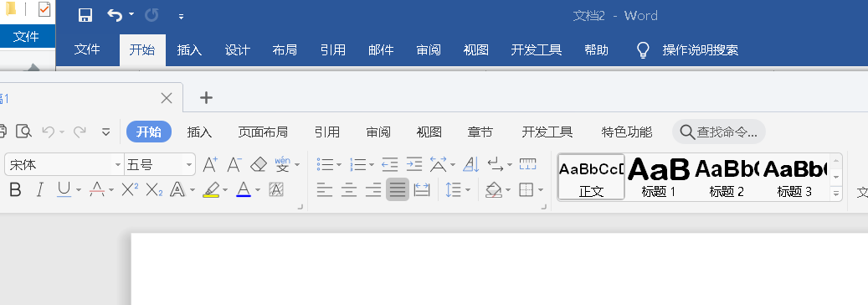This screenshot has height=305, width=868.
Task: Apply blue font color
Action: 244,190
